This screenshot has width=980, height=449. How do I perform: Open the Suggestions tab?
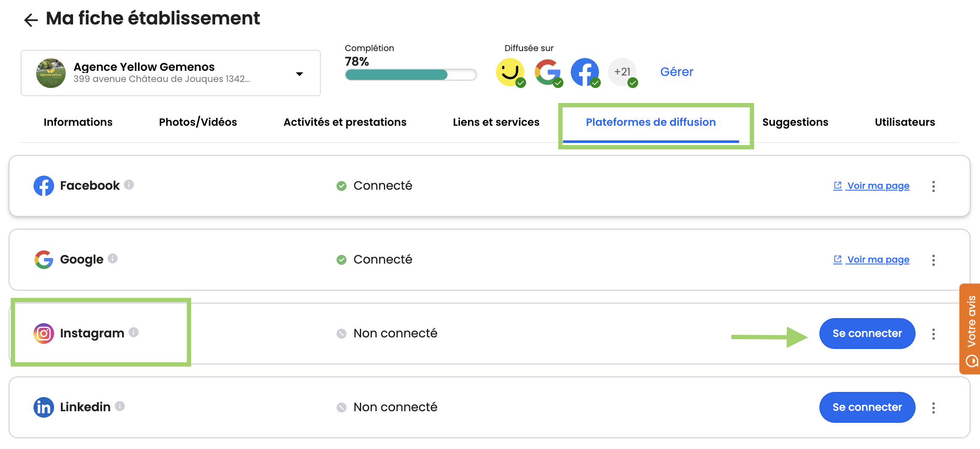[795, 122]
